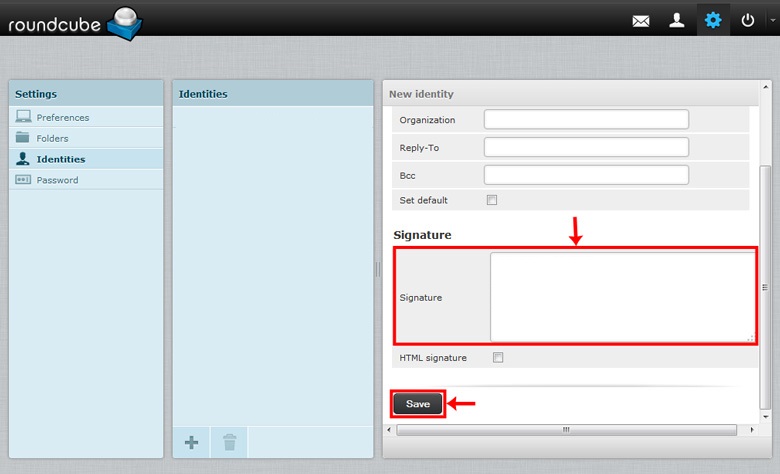Click the Save button
Screen dimensions: 780x474
pos(417,404)
